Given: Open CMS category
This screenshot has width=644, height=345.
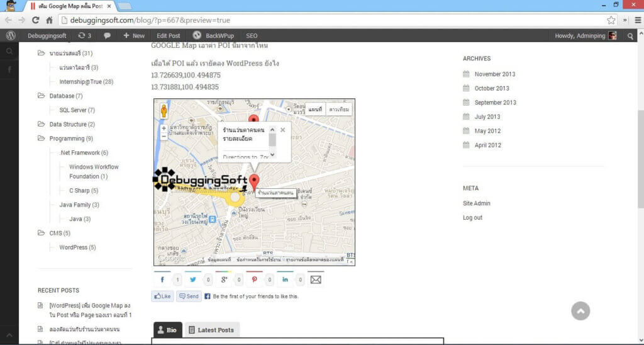Looking at the screenshot, I should point(60,233).
